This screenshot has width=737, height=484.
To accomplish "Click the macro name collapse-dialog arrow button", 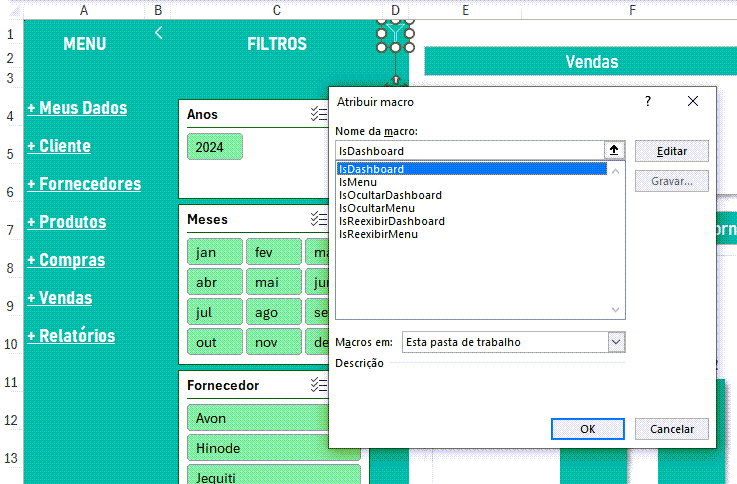I will pyautogui.click(x=614, y=150).
